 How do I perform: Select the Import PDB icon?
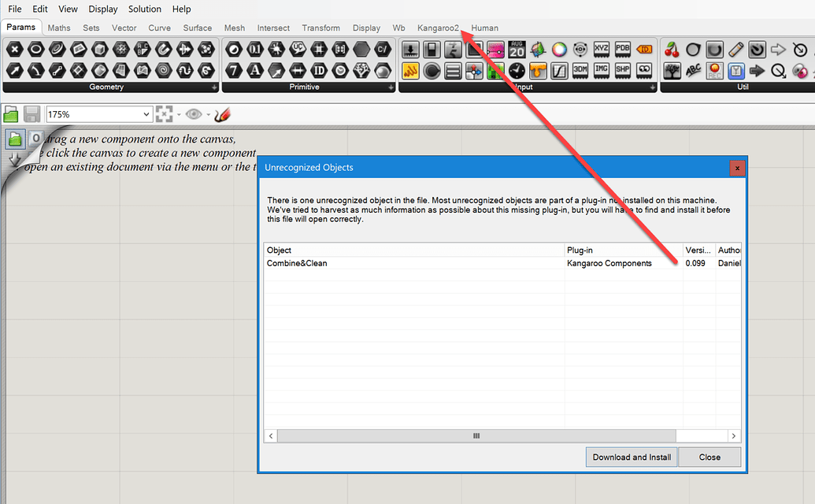[623, 50]
